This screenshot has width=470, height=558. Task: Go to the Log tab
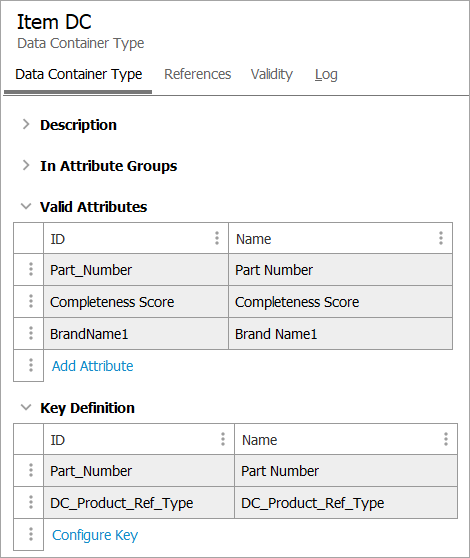pos(326,74)
